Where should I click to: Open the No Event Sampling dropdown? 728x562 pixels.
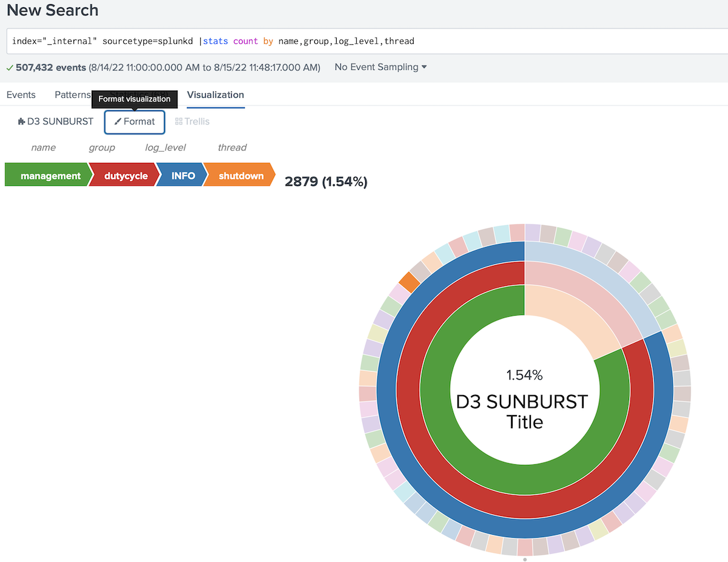click(380, 67)
